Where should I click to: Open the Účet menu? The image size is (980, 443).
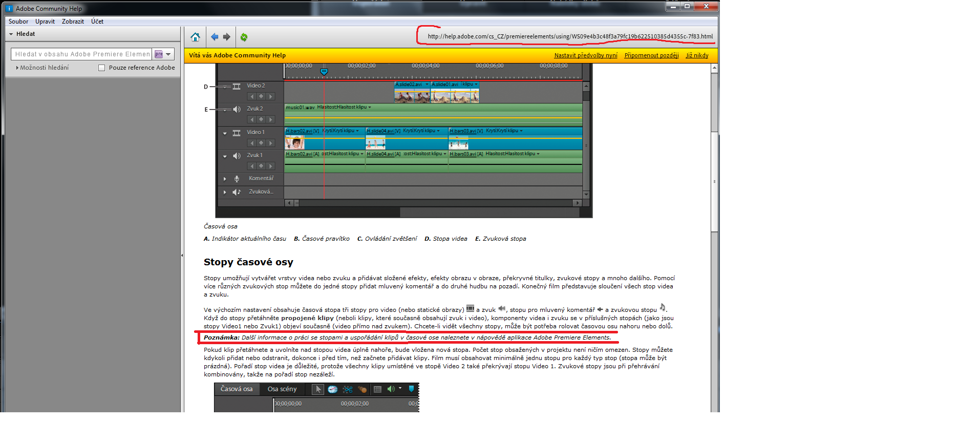(x=97, y=22)
